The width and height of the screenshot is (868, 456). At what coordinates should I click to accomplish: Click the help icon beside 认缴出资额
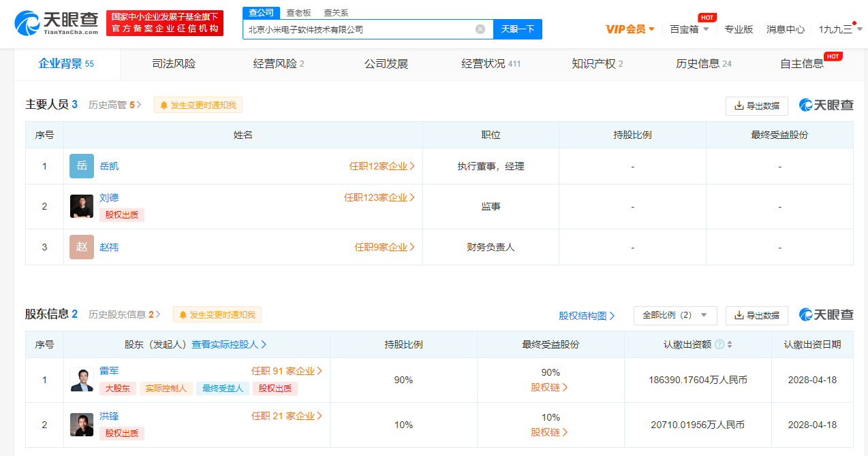[x=719, y=345]
